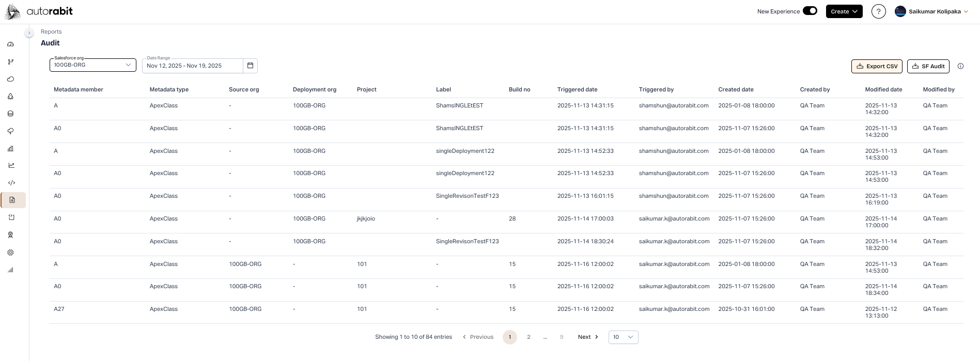Click Next to advance pagination
Screen dimensions: 980x361
pos(588,337)
